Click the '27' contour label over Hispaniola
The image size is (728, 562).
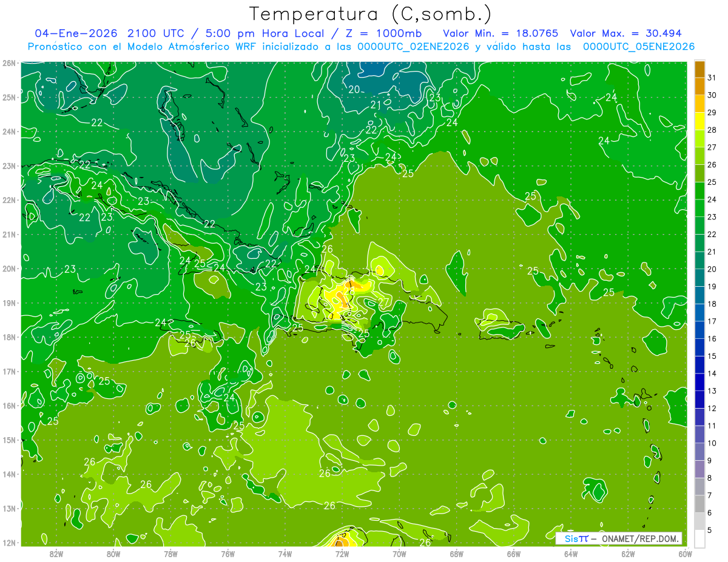point(383,301)
